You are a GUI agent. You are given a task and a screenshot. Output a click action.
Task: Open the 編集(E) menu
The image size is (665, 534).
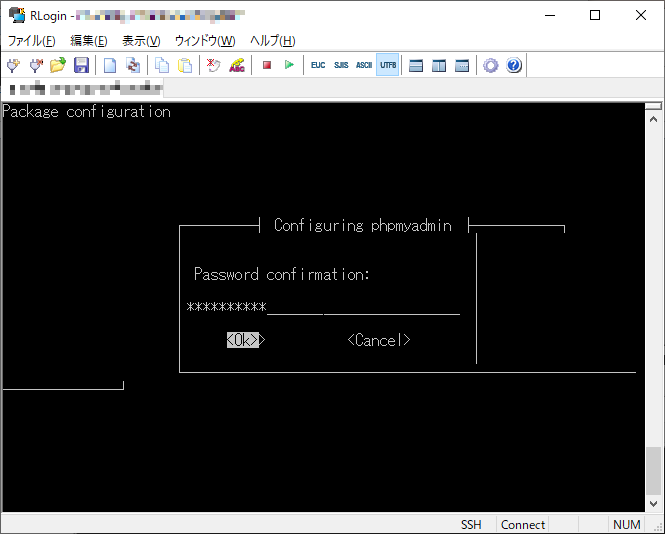coord(89,41)
